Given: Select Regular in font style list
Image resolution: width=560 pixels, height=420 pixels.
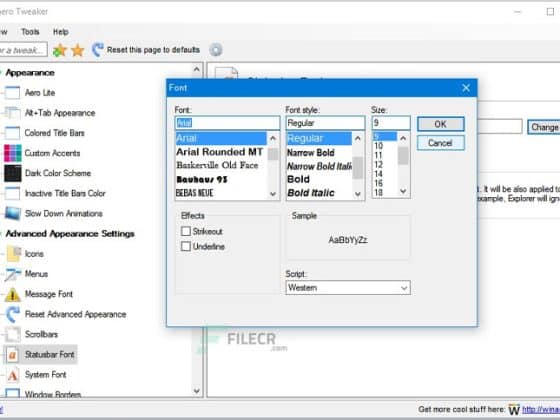Looking at the screenshot, I should click(319, 138).
